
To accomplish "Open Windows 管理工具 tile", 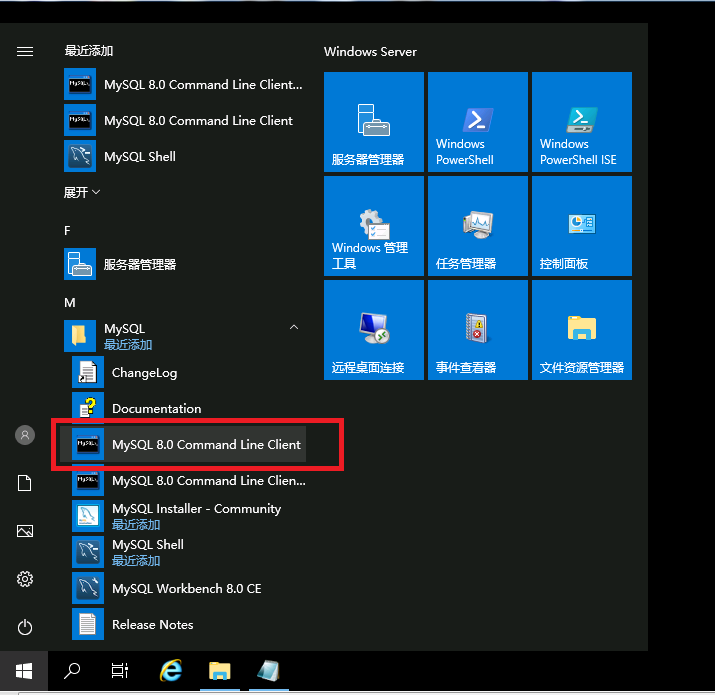I will tap(374, 226).
